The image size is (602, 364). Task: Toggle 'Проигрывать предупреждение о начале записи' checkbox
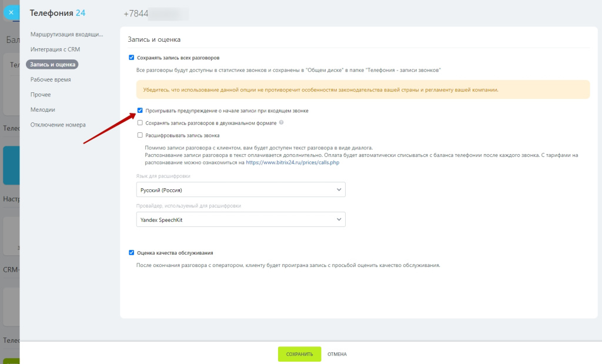(x=140, y=110)
